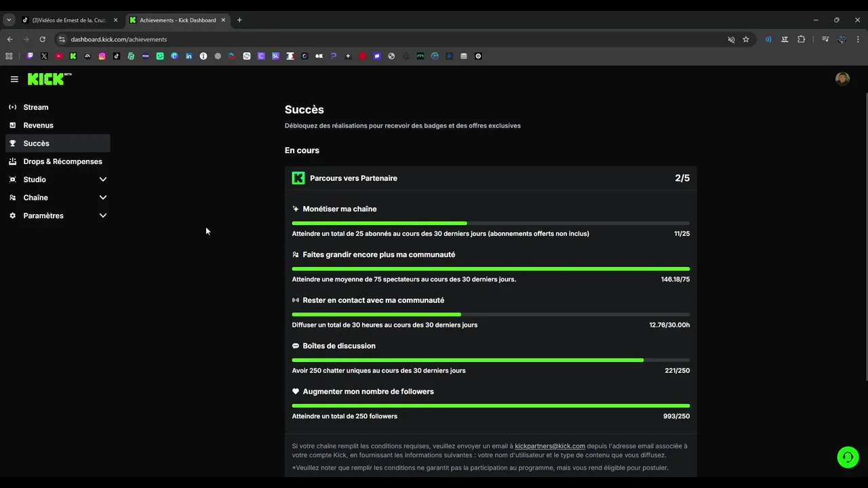The height and width of the screenshot is (488, 868).
Task: Switch to the TikTok videos browser tab
Action: (68, 20)
